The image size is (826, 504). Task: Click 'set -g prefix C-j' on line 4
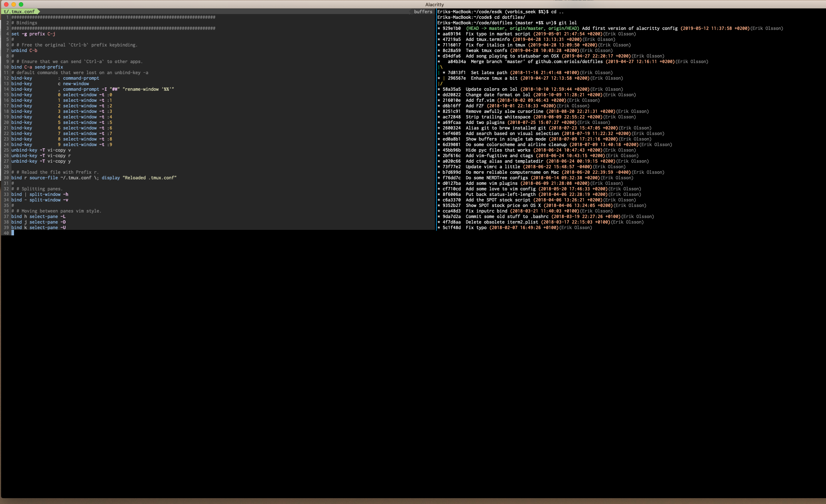(33, 34)
